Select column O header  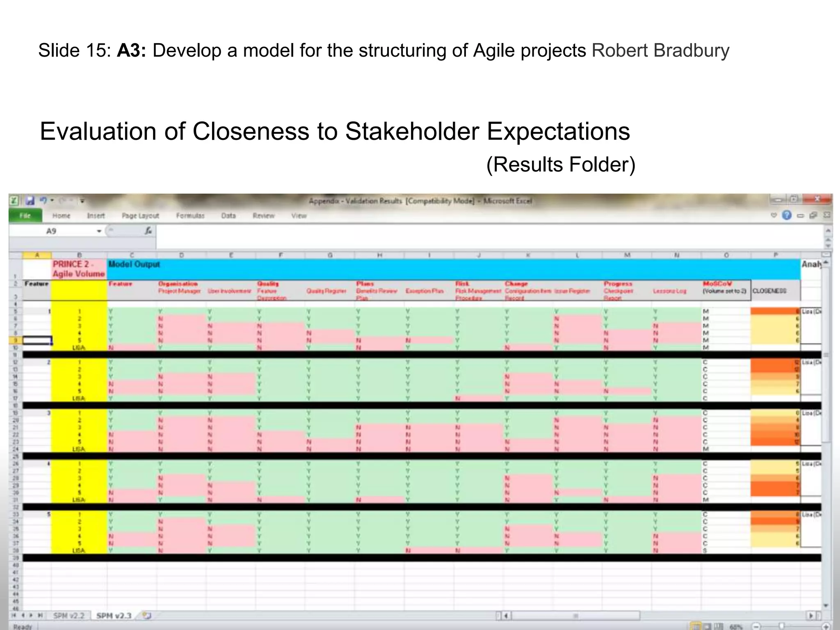[726, 255]
